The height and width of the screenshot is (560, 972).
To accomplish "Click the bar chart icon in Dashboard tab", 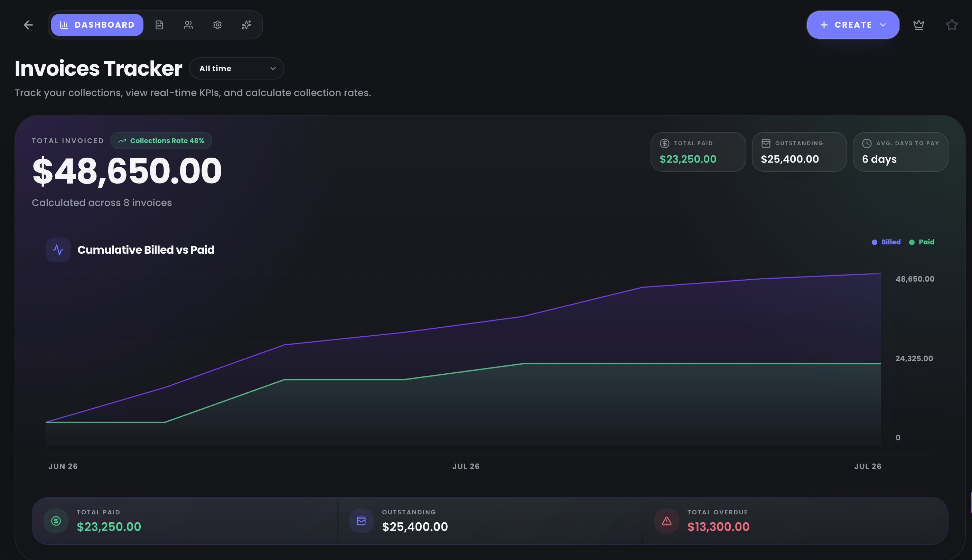I will pos(64,25).
